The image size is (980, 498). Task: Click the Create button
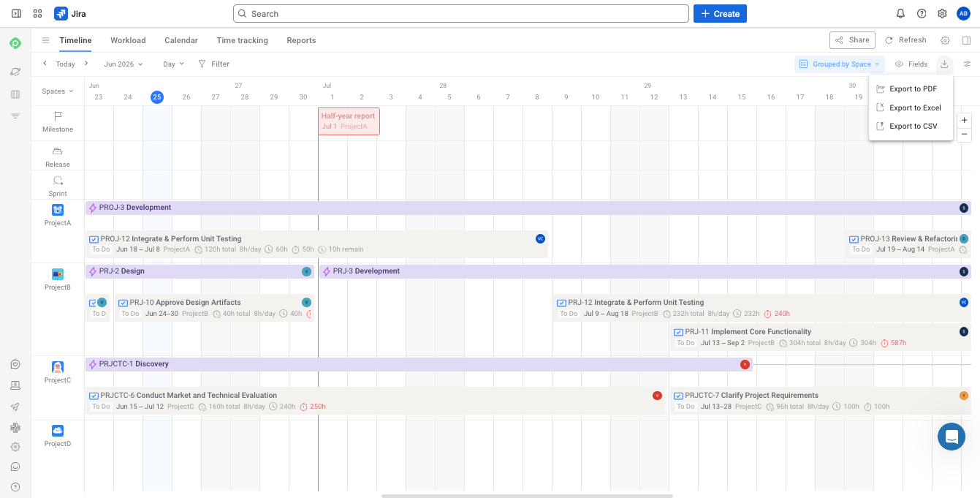point(720,13)
